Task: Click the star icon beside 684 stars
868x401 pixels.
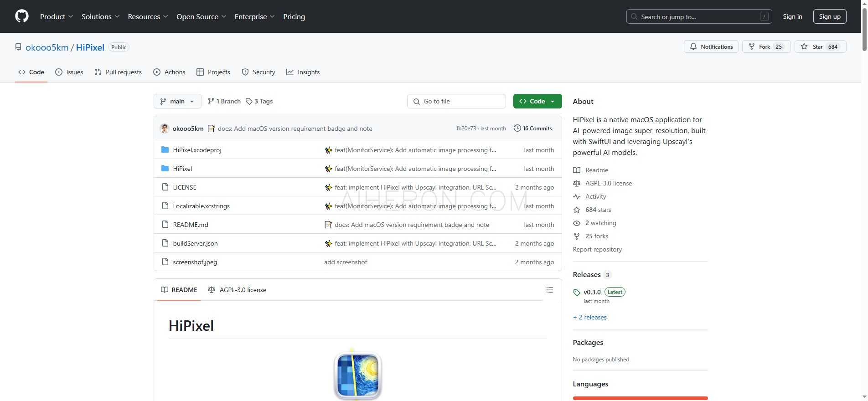Action: click(577, 210)
